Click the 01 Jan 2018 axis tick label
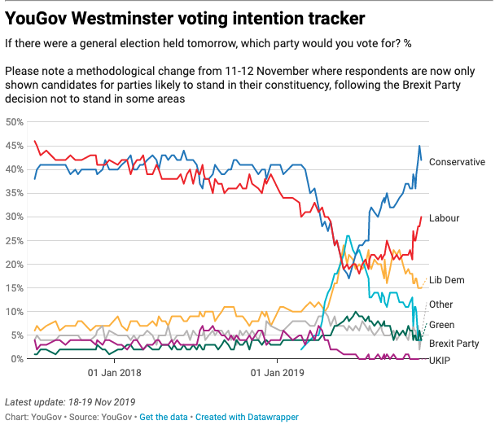Viewport: 504px width, 425px height. (115, 373)
